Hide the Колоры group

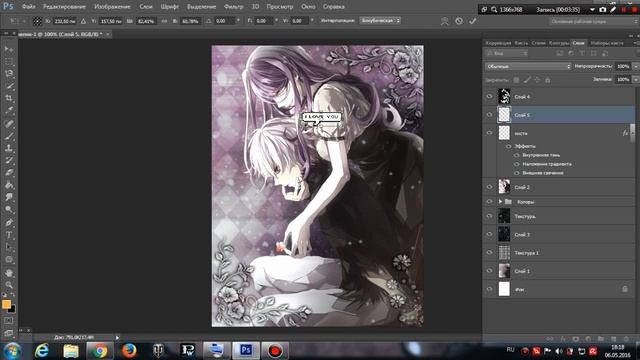click(x=489, y=202)
